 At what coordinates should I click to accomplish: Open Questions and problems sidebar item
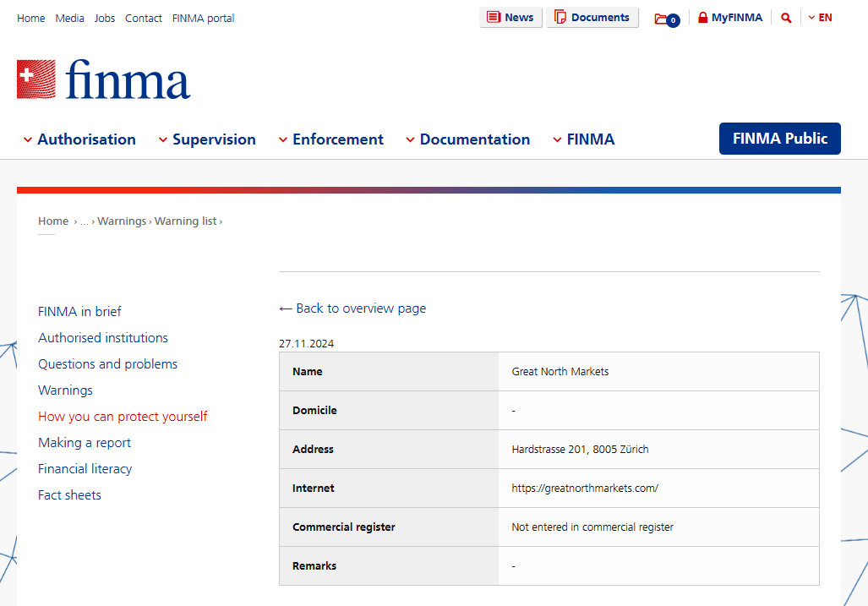pos(108,364)
